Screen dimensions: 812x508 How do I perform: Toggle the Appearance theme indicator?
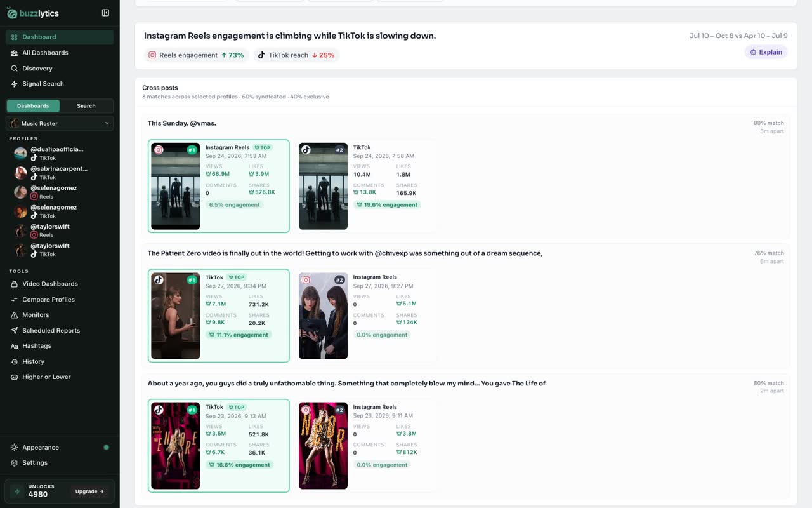tap(106, 448)
